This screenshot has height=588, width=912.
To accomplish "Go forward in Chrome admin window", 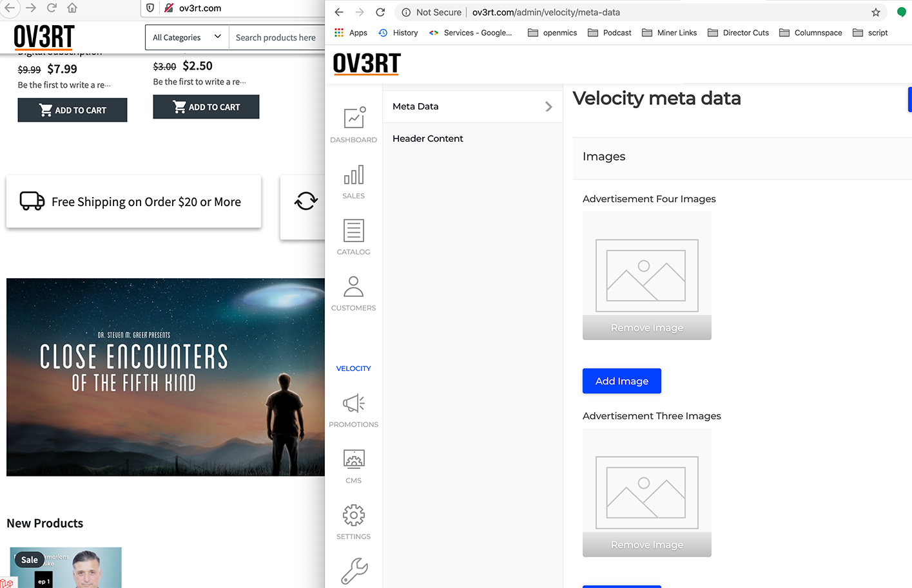I will 360,12.
